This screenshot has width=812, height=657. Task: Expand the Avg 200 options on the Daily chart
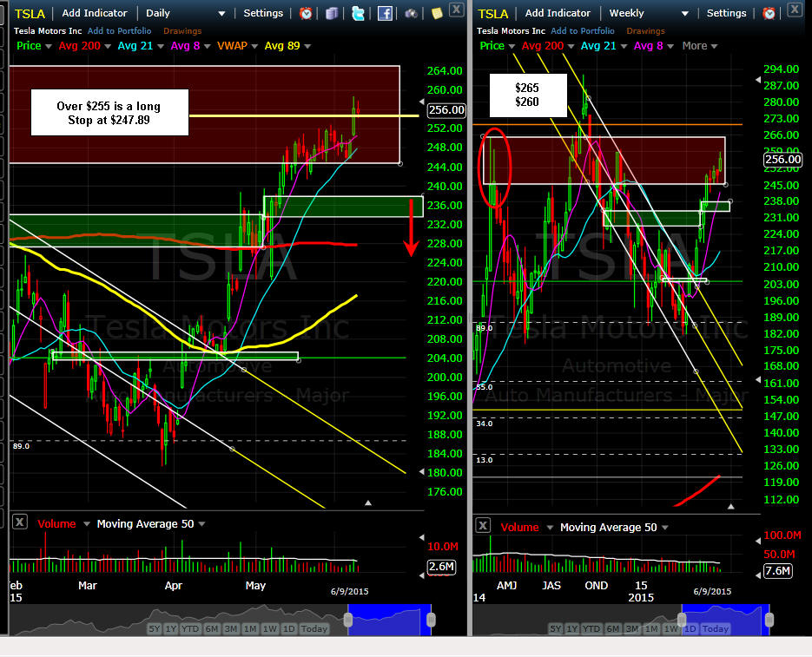pyautogui.click(x=108, y=46)
